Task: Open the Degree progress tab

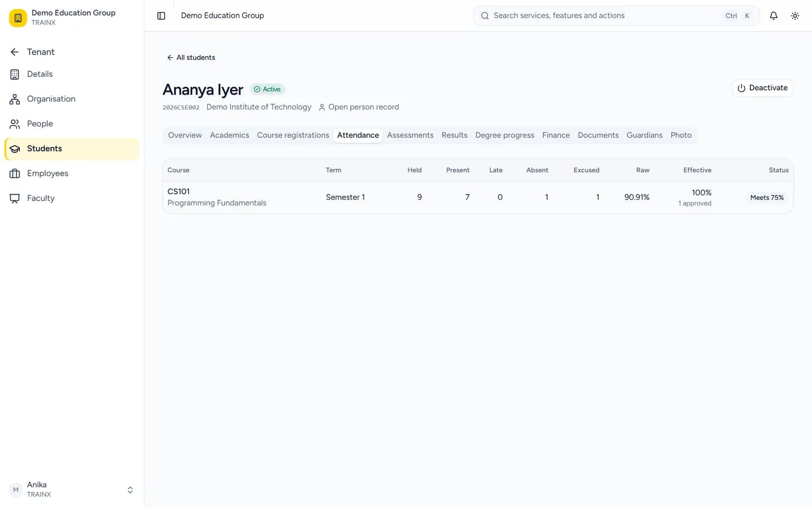Action: pos(504,135)
